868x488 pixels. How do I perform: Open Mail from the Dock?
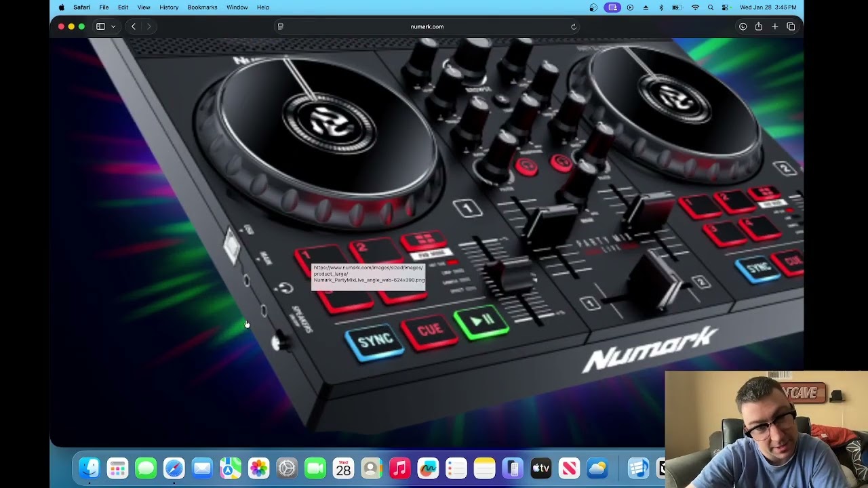pos(202,468)
